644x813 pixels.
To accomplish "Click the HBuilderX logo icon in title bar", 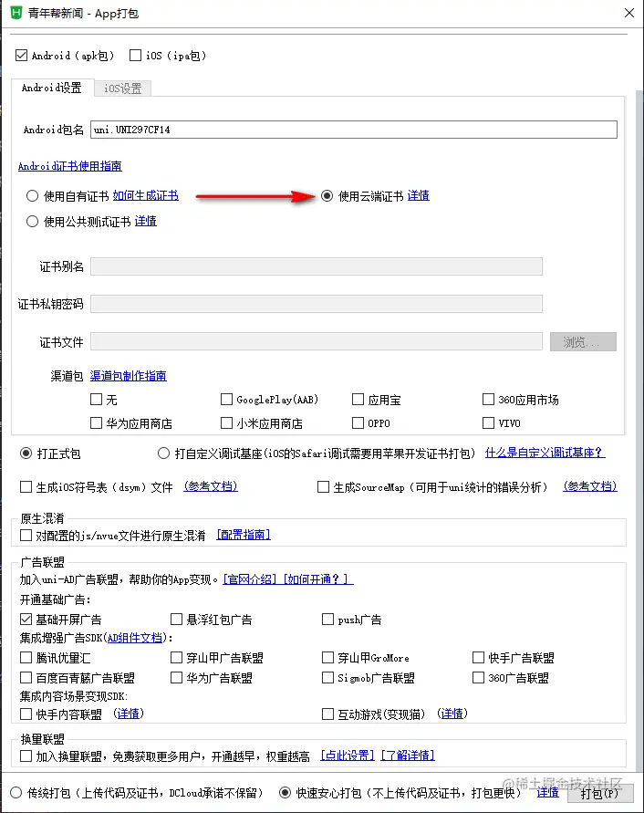I will (16, 13).
